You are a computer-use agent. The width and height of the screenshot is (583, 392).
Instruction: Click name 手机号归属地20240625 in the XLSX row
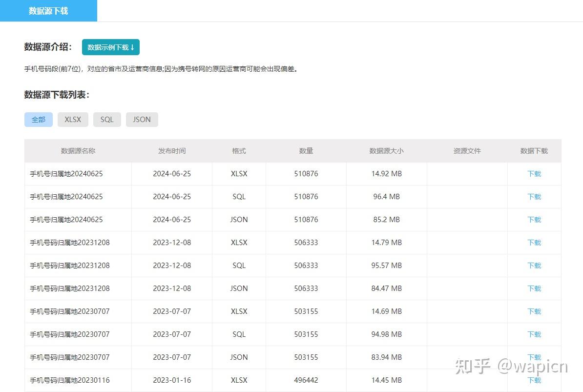click(66, 174)
